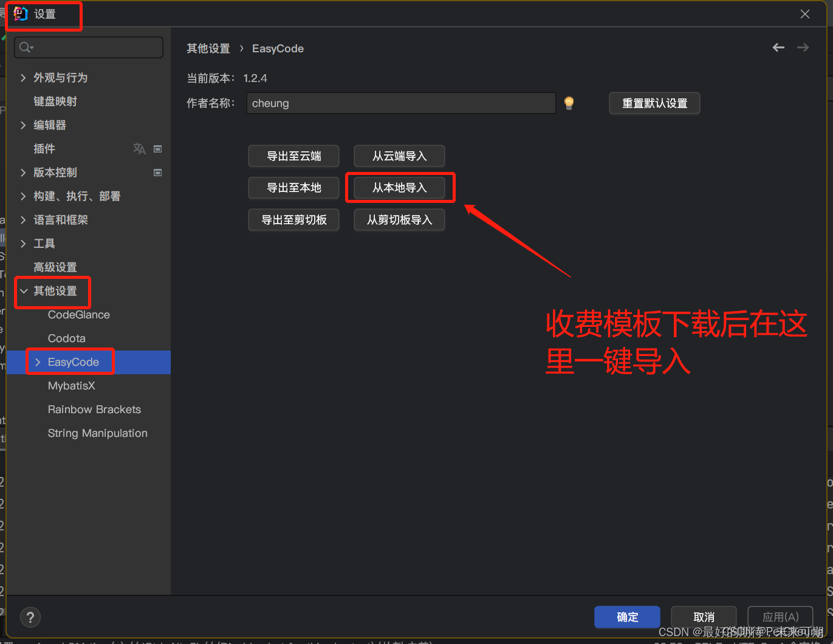Click the IntelliJ IDEA logo in title bar

[20, 13]
